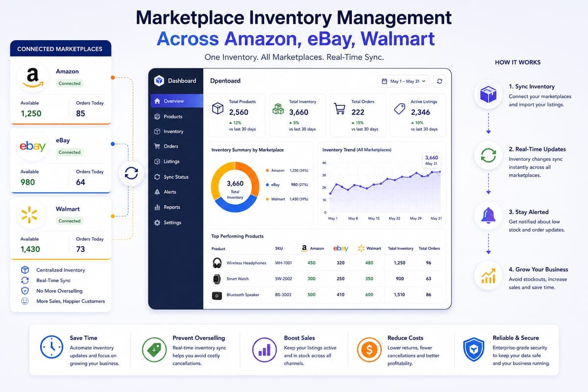Open Products in the sidebar

176,117
